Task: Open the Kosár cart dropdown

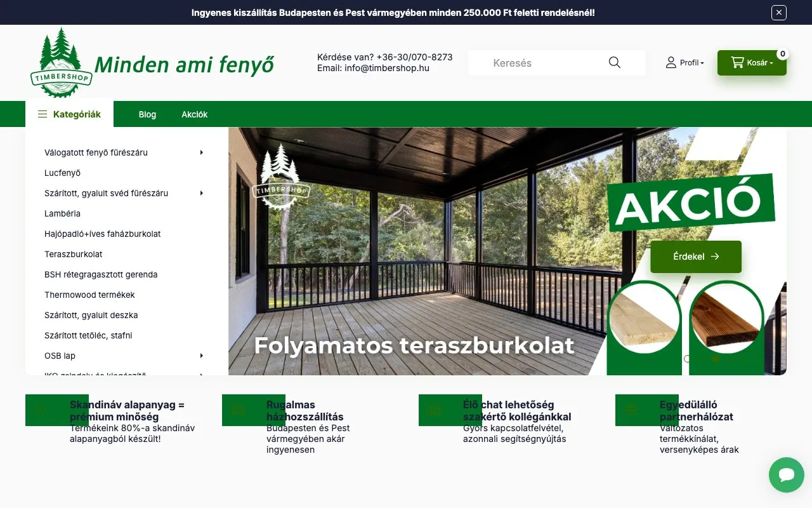Action: (x=752, y=63)
